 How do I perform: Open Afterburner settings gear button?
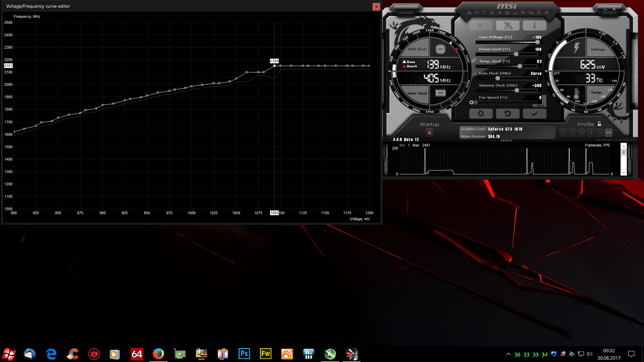481,114
